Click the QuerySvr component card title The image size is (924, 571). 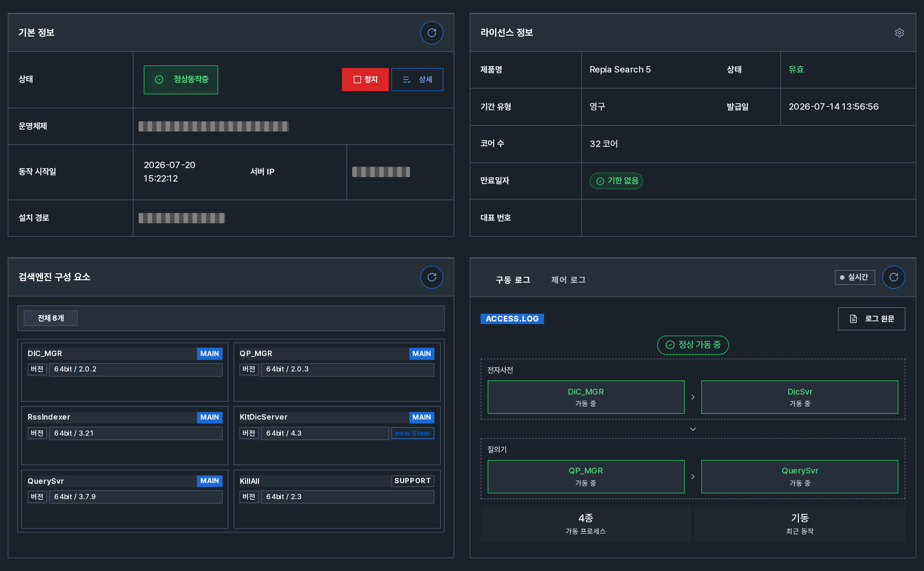(45, 481)
